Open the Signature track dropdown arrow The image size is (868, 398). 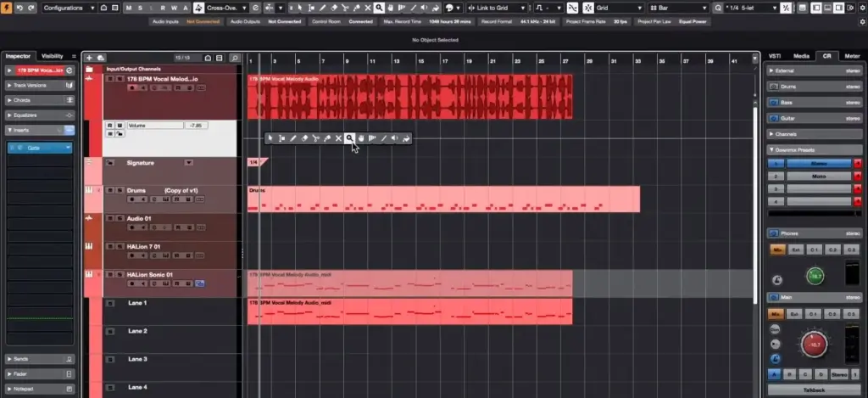pos(189,163)
